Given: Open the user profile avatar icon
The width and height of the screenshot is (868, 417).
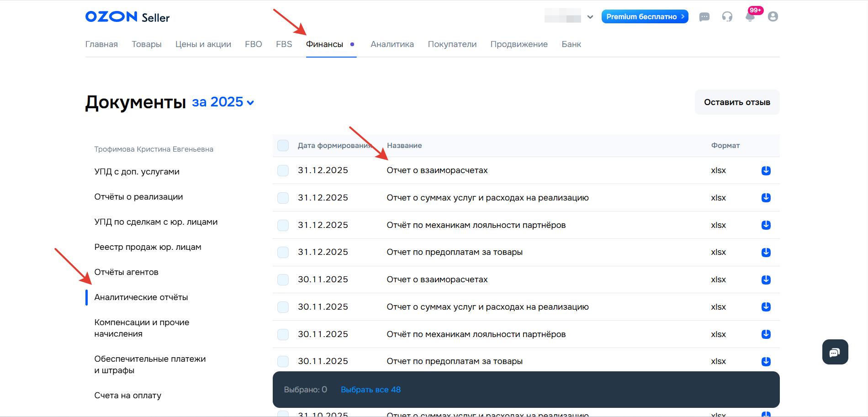Looking at the screenshot, I should (x=773, y=17).
